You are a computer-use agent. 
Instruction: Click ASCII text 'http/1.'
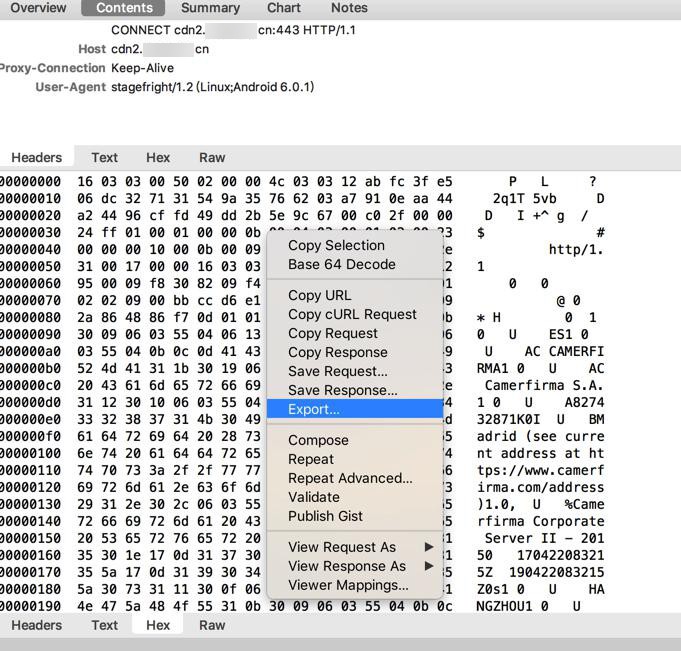tap(576, 249)
